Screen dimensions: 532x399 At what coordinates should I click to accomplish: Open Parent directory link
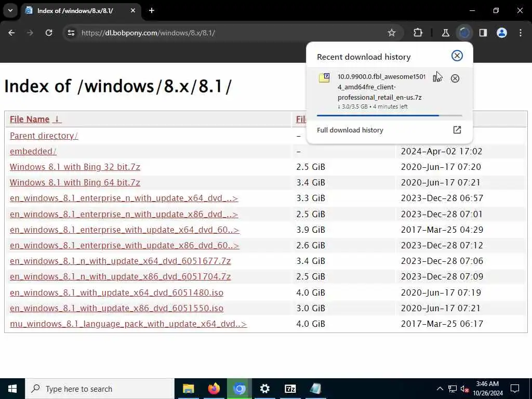point(44,136)
